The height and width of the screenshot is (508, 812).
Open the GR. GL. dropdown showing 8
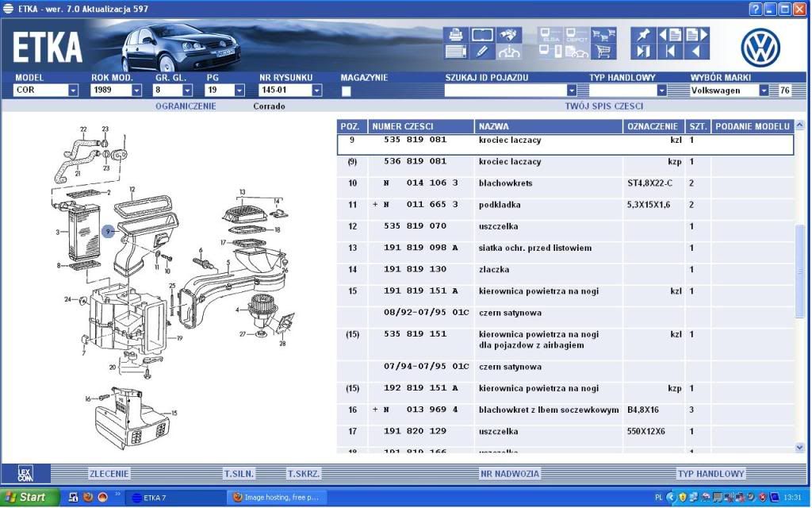(x=187, y=90)
